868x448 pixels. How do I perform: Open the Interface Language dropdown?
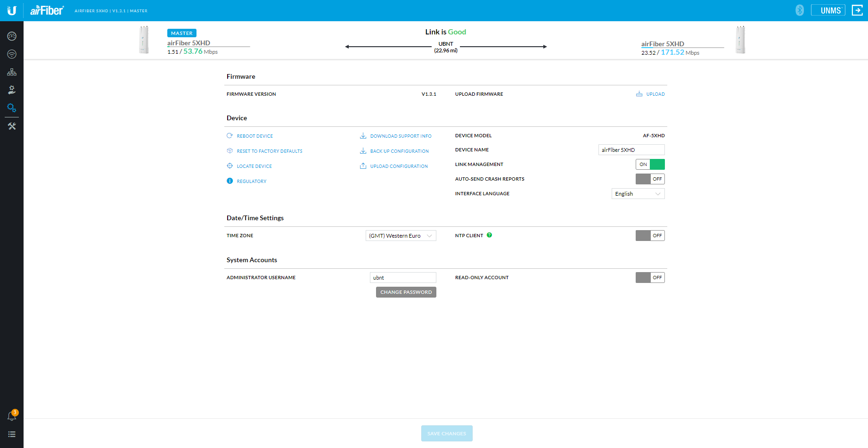(x=638, y=193)
